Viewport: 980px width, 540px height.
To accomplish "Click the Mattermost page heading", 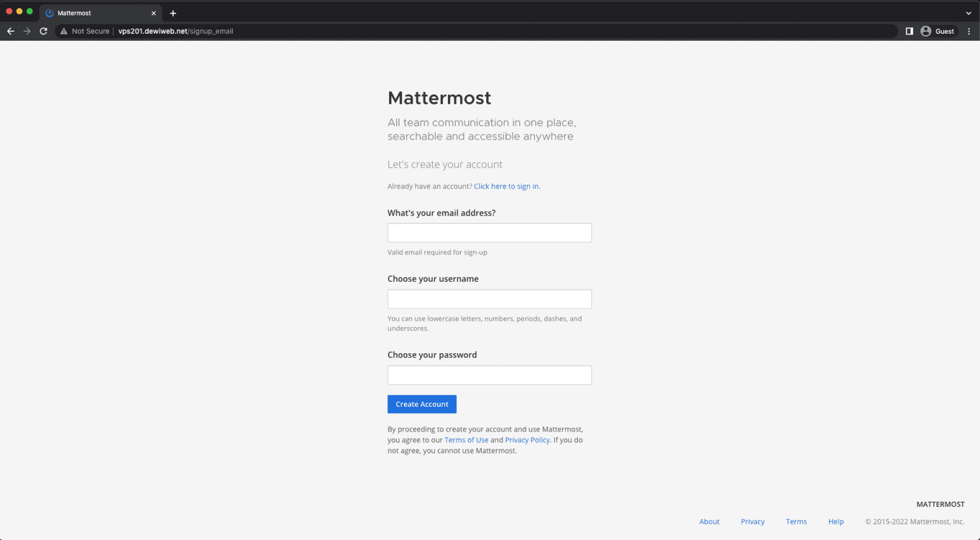I will click(440, 98).
